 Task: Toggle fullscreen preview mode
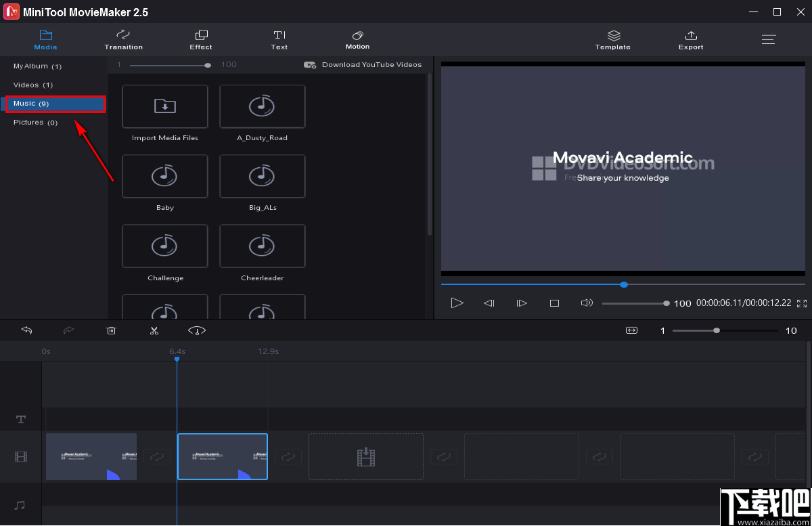coord(802,303)
